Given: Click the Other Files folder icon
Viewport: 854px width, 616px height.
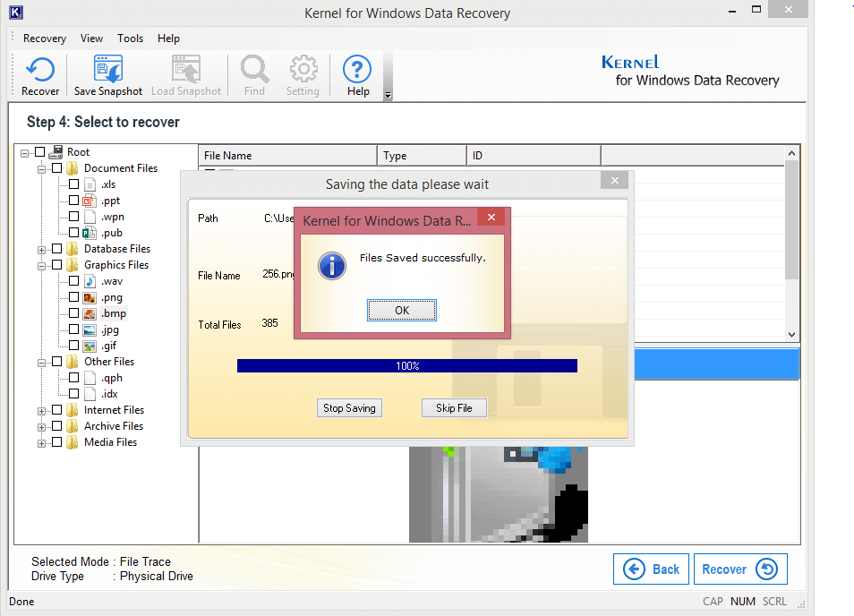Looking at the screenshot, I should pyautogui.click(x=73, y=362).
